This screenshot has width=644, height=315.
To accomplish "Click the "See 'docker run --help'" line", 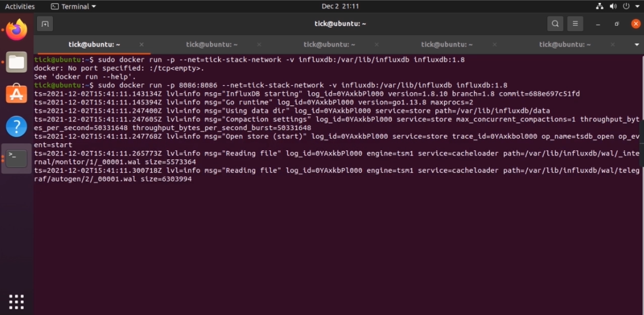I will point(85,77).
